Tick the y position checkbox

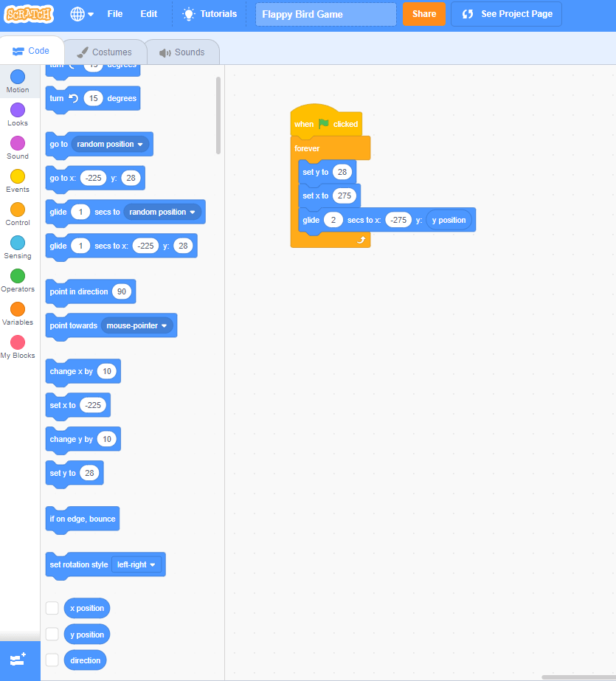[x=52, y=634]
